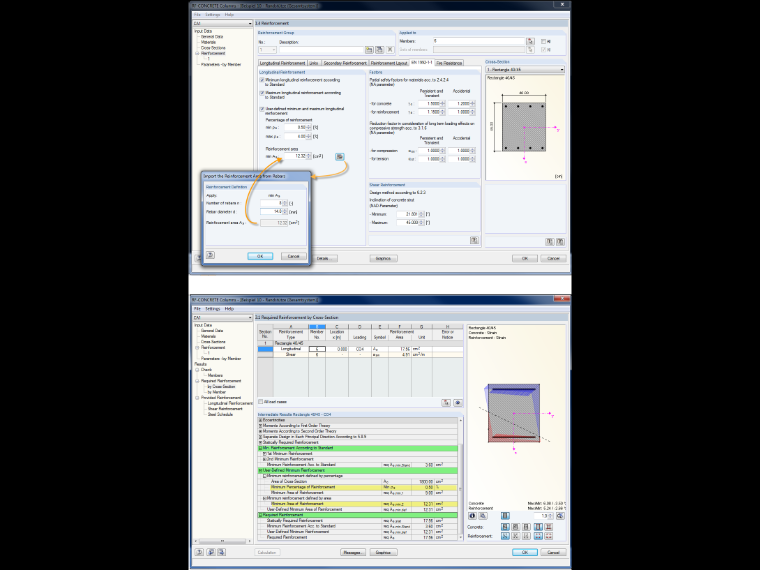Viewport: 760px width, 570px height.
Task: Click the second icon in the Concrete row
Action: [x=516, y=527]
